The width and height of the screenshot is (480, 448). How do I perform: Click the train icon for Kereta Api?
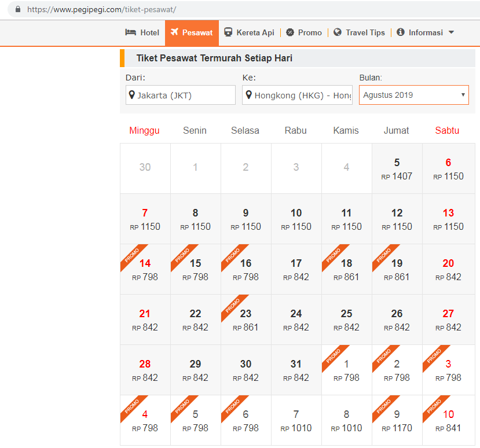(x=229, y=32)
